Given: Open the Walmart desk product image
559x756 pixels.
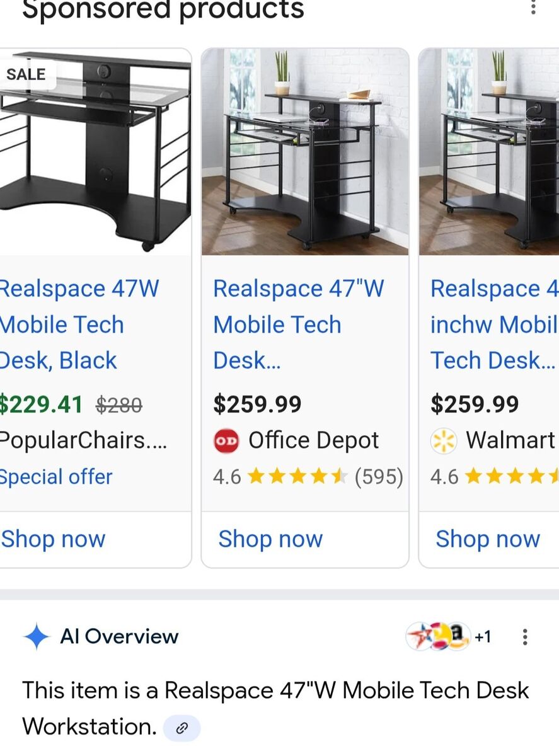Looking at the screenshot, I should click(x=489, y=152).
